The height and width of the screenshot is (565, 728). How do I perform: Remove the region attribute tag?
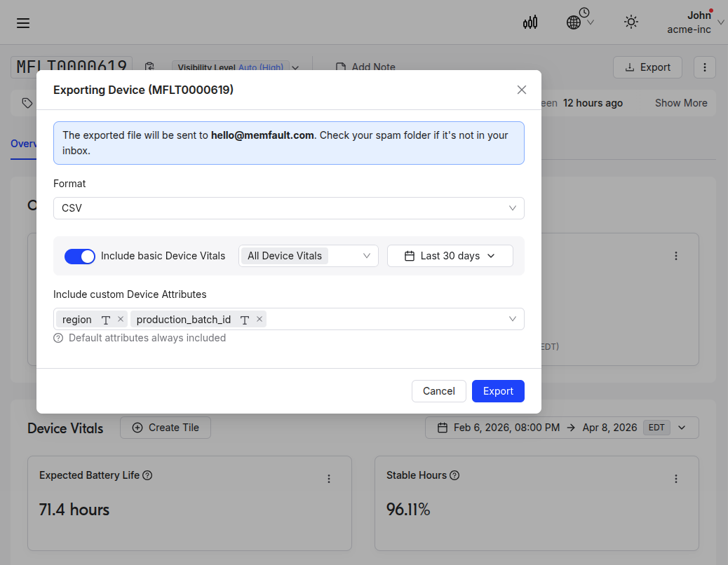121,319
